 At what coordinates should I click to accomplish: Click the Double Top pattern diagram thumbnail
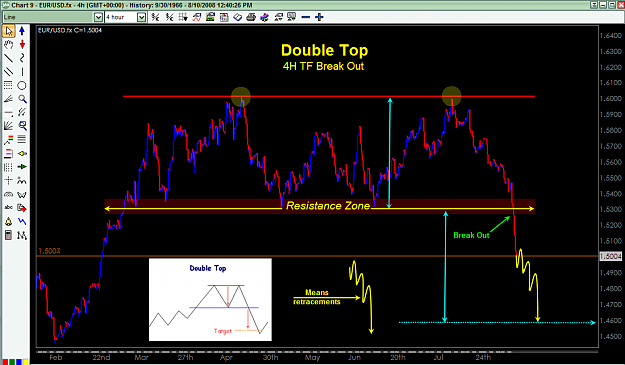point(210,300)
